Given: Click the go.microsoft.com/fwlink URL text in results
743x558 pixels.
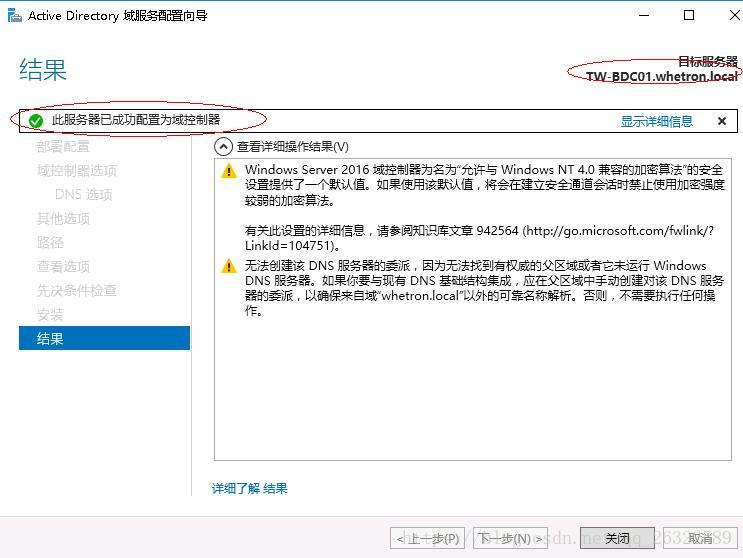Looking at the screenshot, I should [x=479, y=238].
